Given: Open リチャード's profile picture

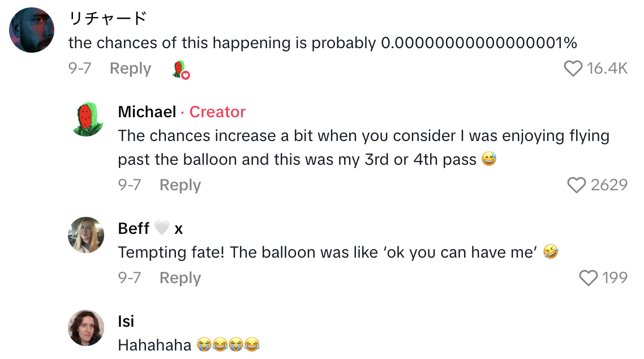Looking at the screenshot, I should [32, 30].
